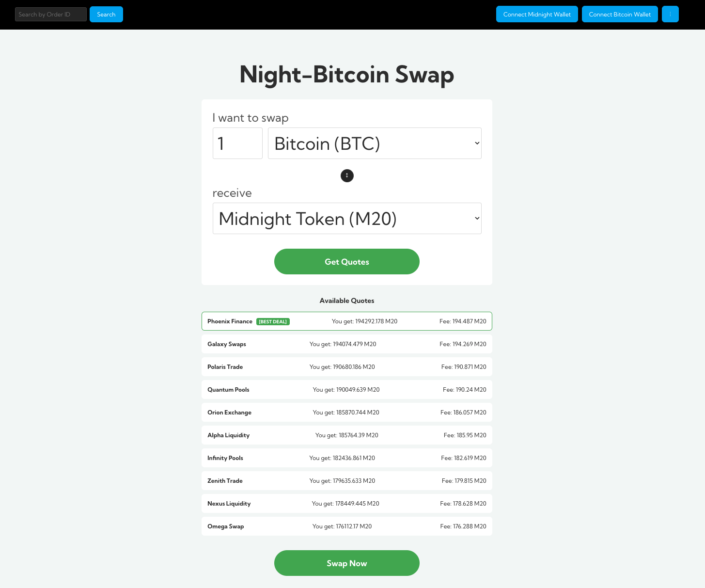Screen dimensions: 705x588
Task: Open the Midnight Token (M20) receive selector
Action: pos(347,218)
